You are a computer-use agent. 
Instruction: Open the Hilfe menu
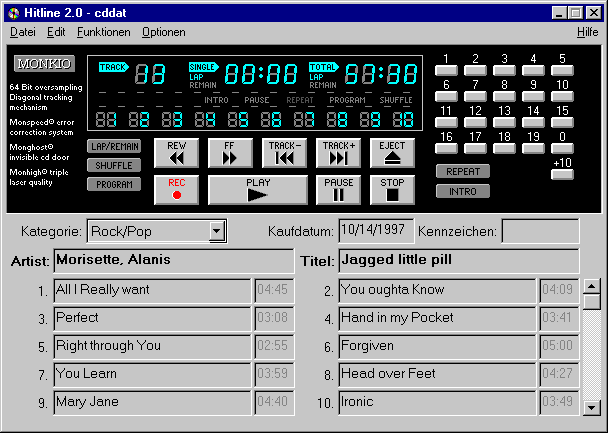(587, 32)
